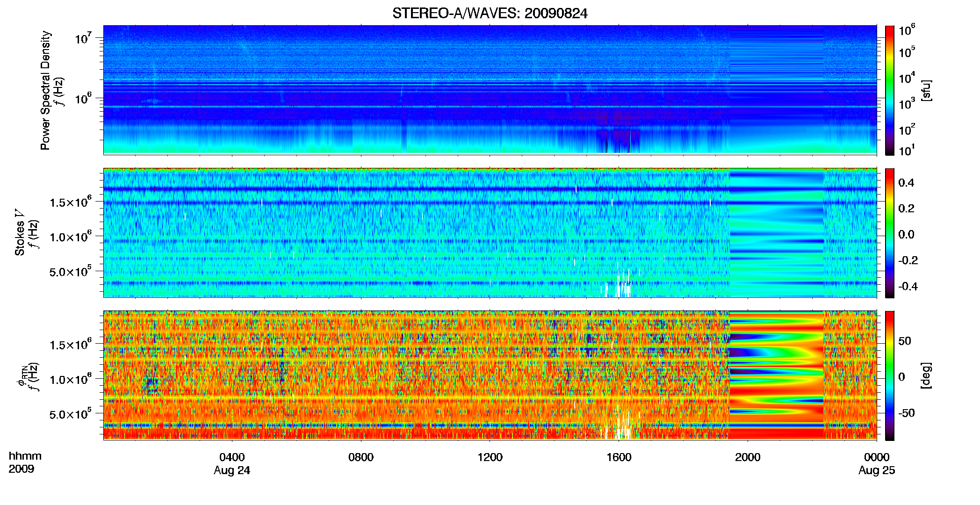
Task: Click the 0.0 tick on Stokes colorbar
Action: (x=906, y=234)
